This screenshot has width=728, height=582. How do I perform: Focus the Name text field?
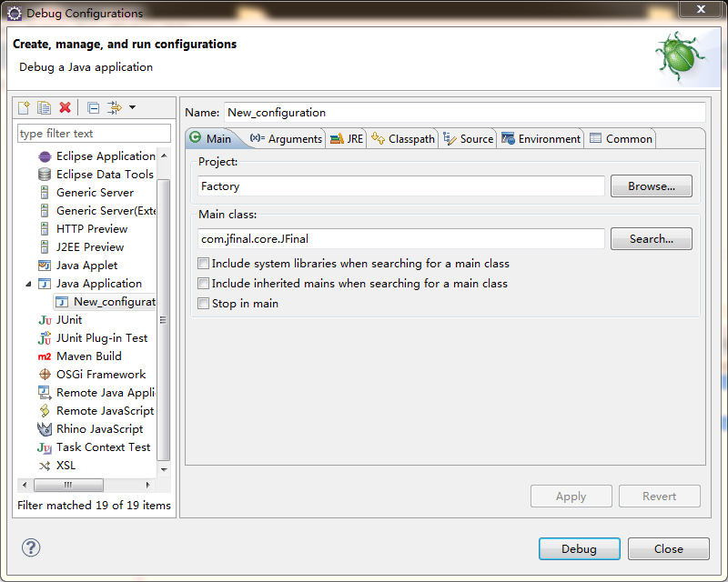(x=465, y=113)
